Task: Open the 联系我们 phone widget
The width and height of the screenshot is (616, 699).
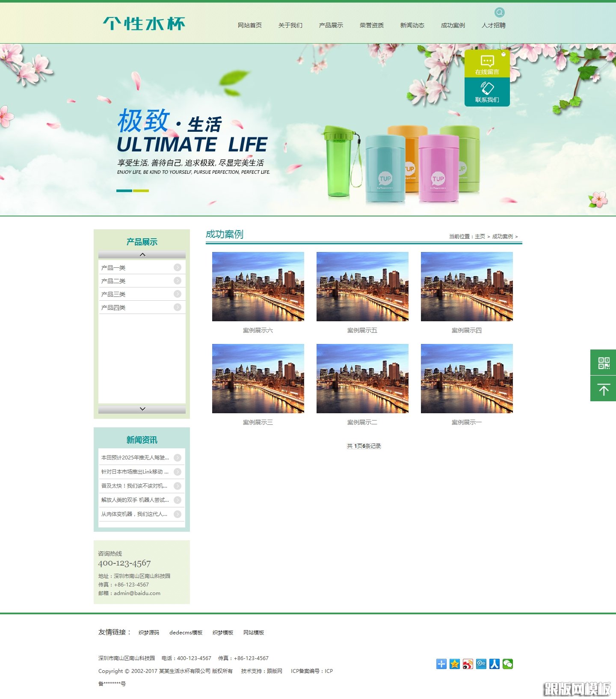Action: (x=487, y=92)
